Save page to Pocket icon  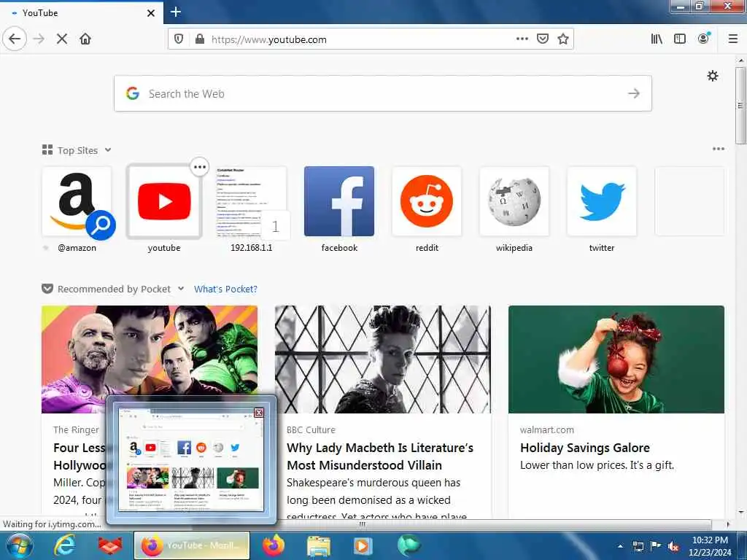tap(543, 39)
